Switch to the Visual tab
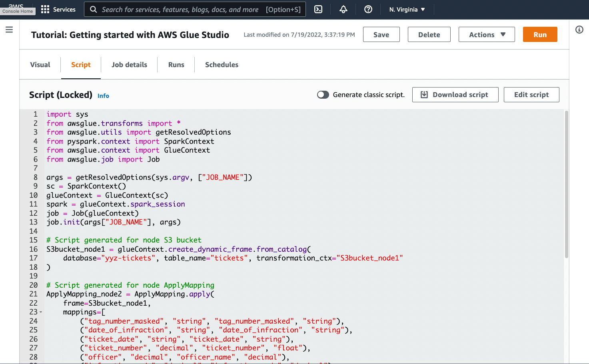This screenshot has height=364, width=589. 40,64
